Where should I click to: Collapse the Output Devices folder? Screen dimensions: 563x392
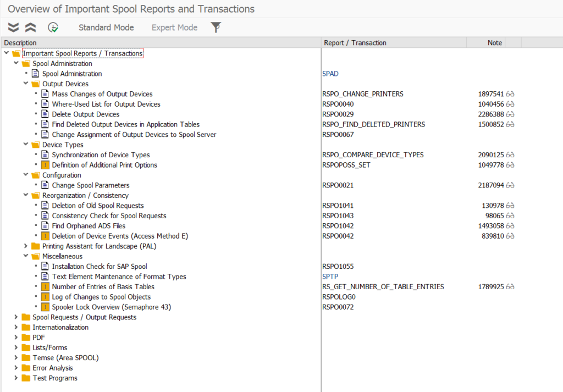[26, 84]
